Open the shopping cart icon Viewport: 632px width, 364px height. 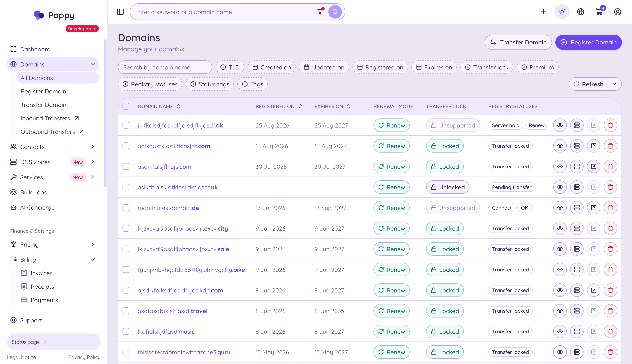coord(599,12)
